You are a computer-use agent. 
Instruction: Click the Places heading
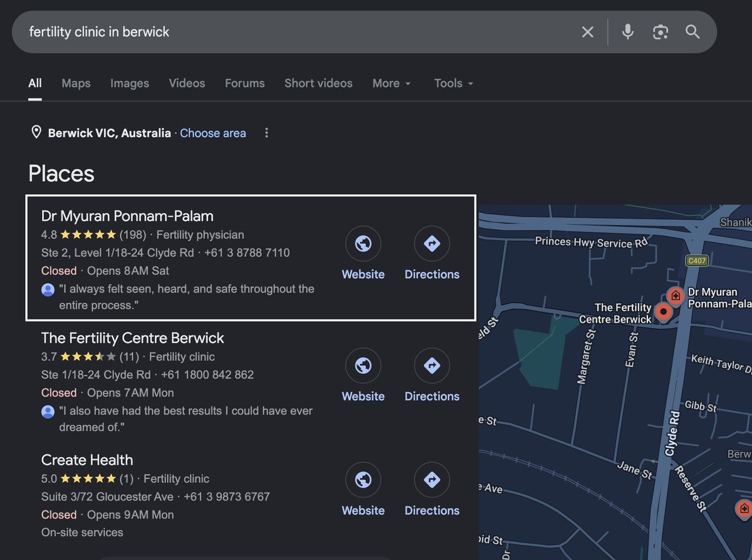pos(61,174)
